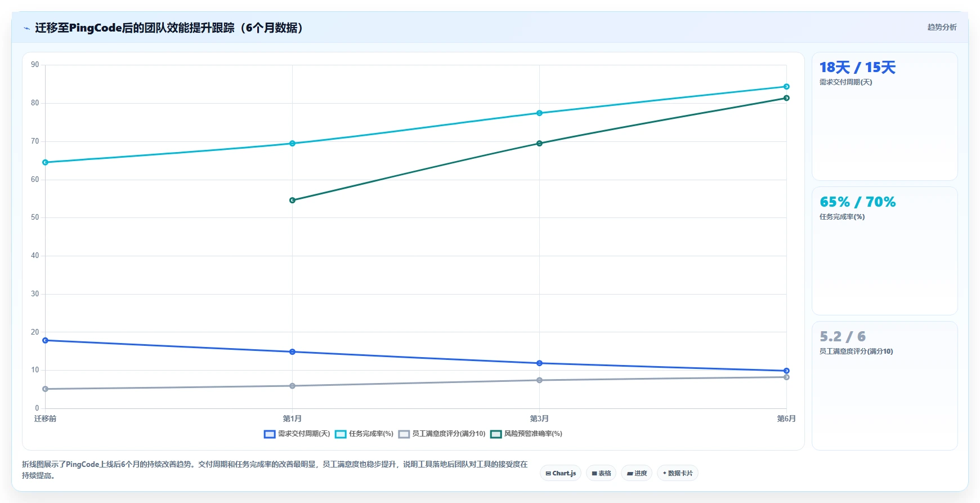This screenshot has height=503, width=980.
Task: Click the Chart.js tag
Action: coord(561,473)
